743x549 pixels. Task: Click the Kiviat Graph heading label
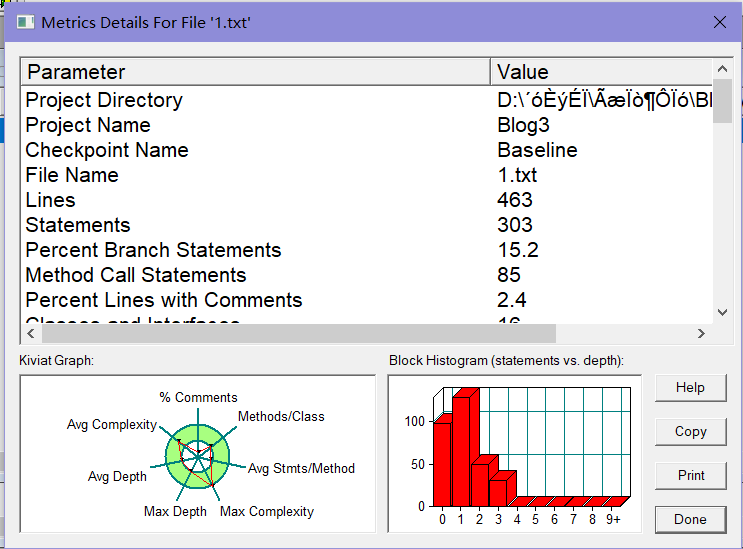(x=56, y=360)
